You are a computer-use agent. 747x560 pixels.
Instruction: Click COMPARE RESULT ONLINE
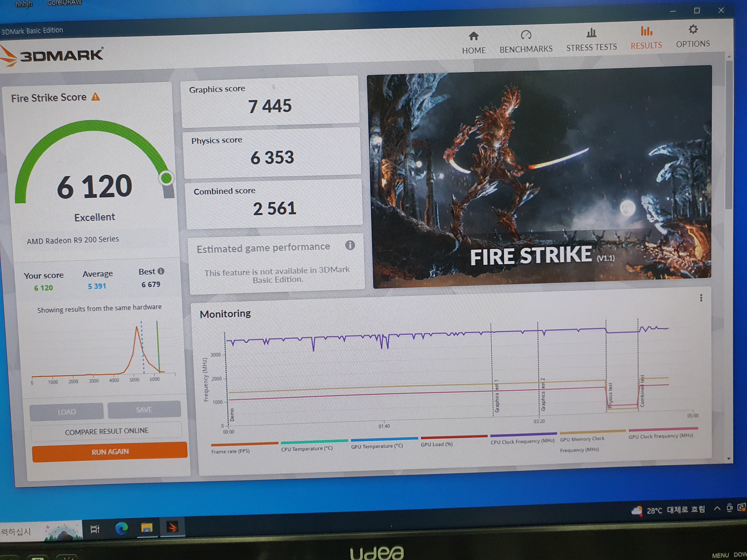tap(106, 431)
